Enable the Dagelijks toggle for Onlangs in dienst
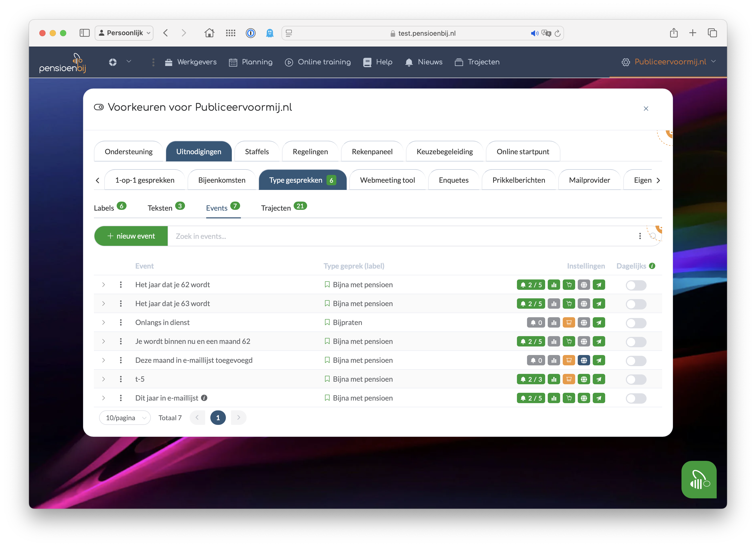Image resolution: width=756 pixels, height=547 pixels. pos(636,323)
